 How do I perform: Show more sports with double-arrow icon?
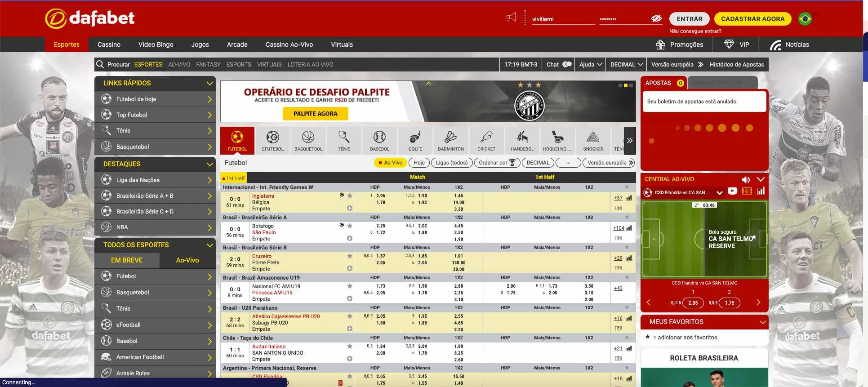coord(630,141)
